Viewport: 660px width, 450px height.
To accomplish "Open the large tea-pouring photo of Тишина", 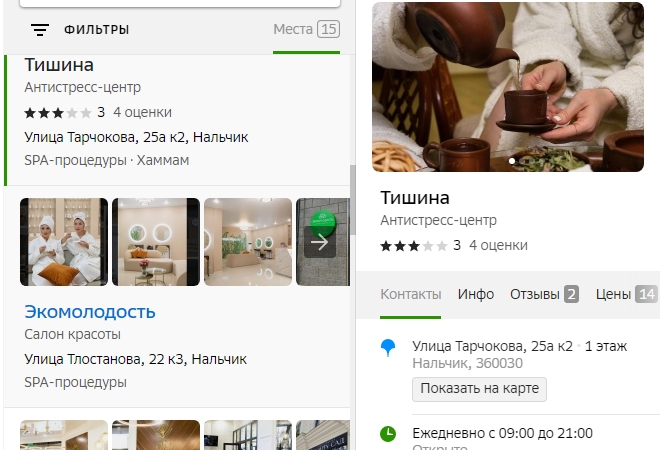I will [508, 87].
